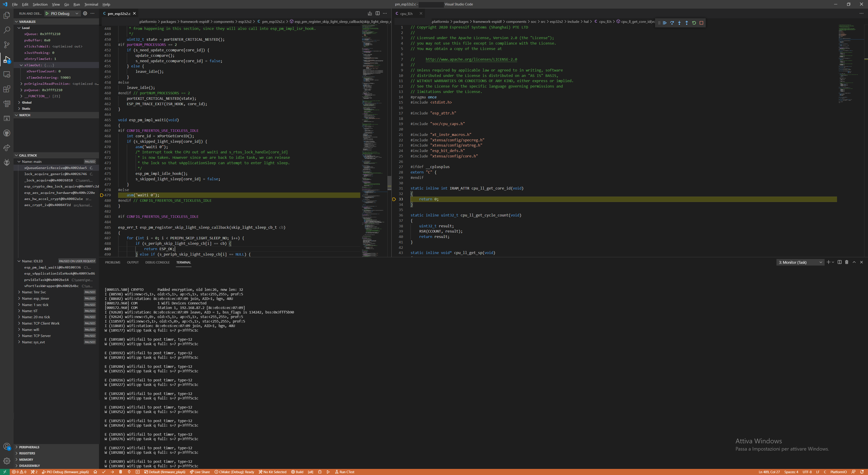Kill the terminal with the trash icon
Image resolution: width=868 pixels, height=475 pixels.
pos(847,262)
